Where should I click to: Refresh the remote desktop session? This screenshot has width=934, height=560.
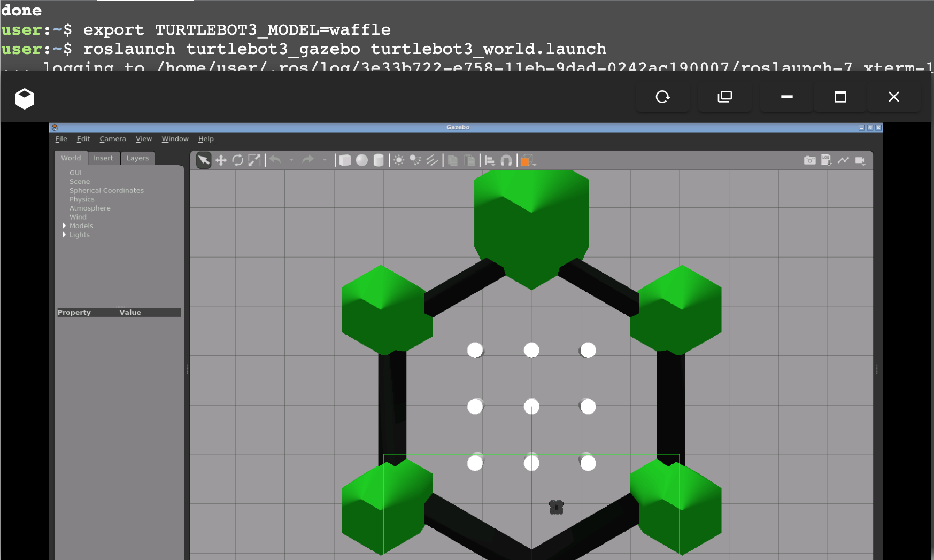[663, 97]
